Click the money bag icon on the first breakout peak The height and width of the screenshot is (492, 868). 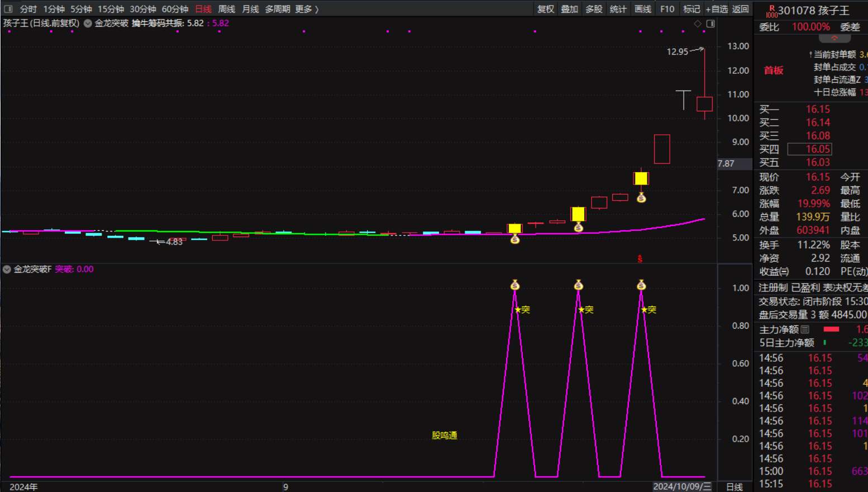(x=515, y=285)
